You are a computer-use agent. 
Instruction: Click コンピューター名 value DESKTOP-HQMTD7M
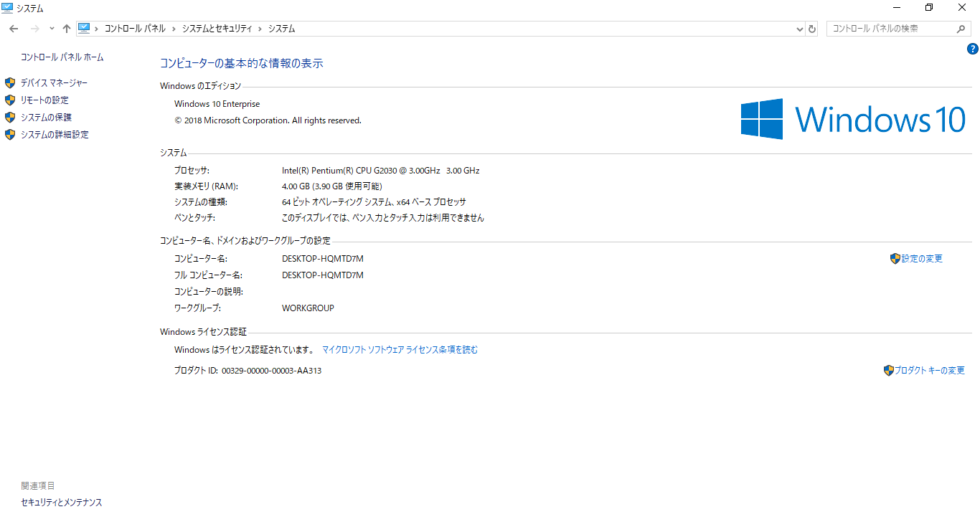click(322, 259)
